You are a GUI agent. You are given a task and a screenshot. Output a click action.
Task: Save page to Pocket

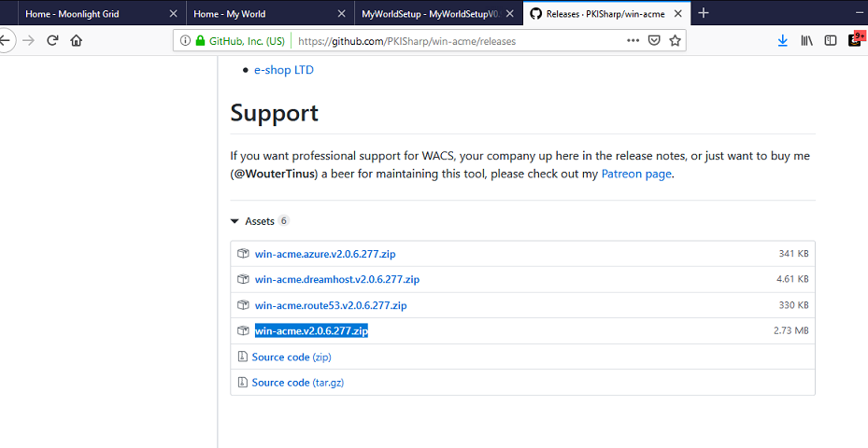[654, 40]
